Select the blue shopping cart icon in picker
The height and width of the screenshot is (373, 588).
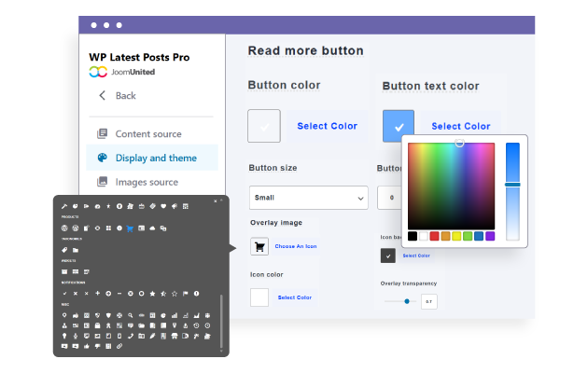click(130, 228)
